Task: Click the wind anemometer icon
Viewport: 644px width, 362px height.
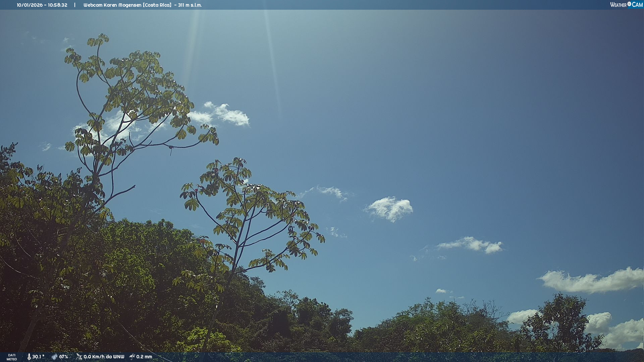Action: (x=79, y=357)
